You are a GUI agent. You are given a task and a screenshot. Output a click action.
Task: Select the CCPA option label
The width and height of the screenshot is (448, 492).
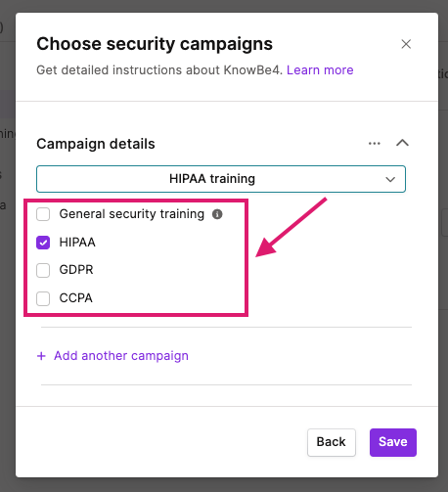(76, 298)
